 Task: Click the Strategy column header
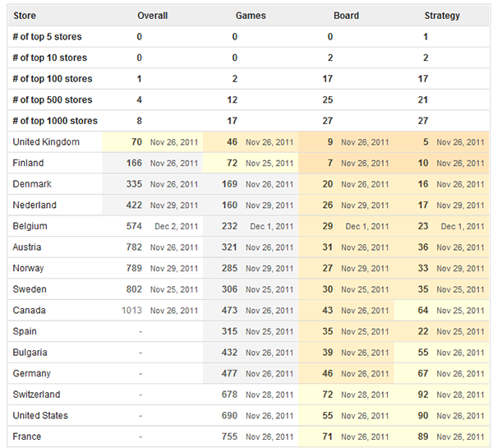[442, 16]
